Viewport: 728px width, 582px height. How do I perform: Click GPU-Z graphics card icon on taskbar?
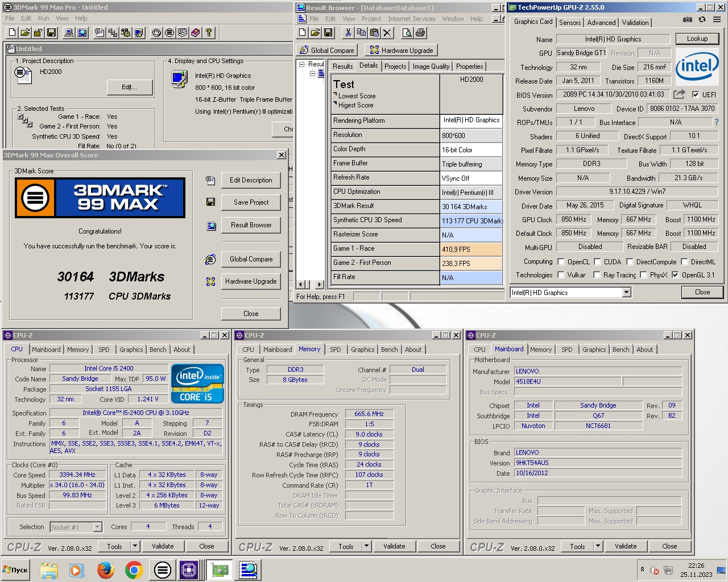220,569
